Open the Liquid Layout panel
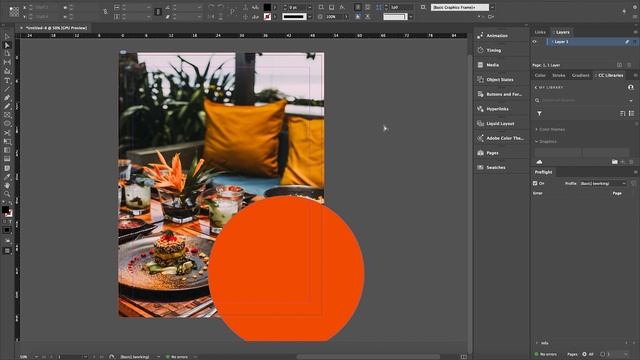The width and height of the screenshot is (640, 360). (501, 124)
